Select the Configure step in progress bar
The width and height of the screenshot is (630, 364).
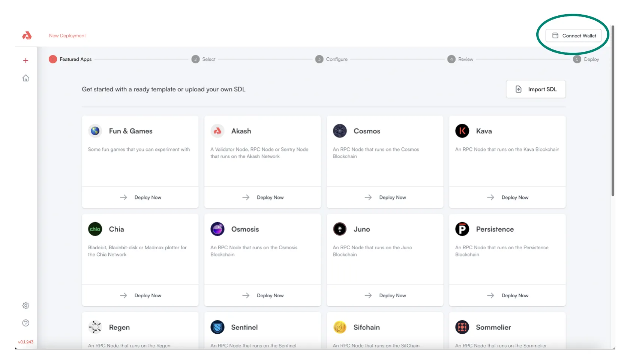pyautogui.click(x=332, y=59)
